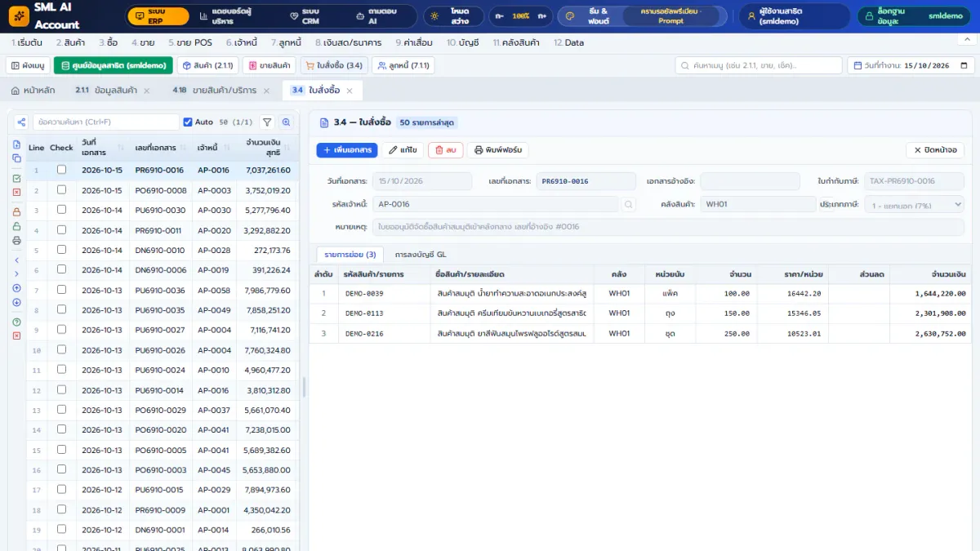The height and width of the screenshot is (551, 980).
Task: Click the red X icon under the green check-square
Action: coord(16,192)
